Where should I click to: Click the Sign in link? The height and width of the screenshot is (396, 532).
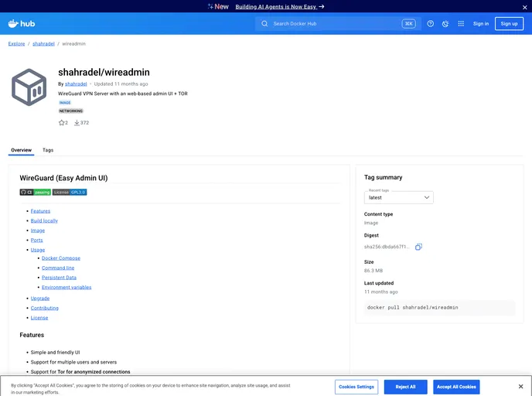point(481,23)
